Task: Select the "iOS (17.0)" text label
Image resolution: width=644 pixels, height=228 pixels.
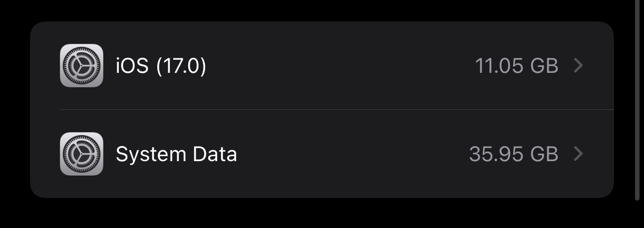Action: pos(161,66)
